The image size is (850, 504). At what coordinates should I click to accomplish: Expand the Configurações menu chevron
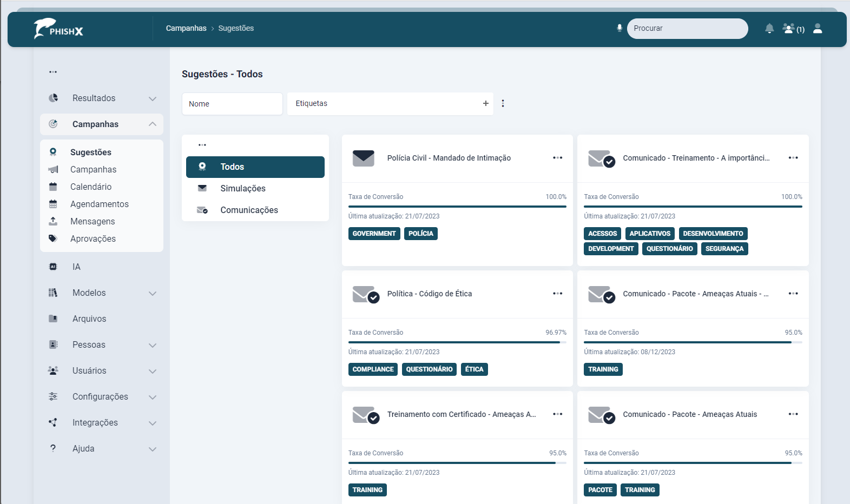pos(153,397)
